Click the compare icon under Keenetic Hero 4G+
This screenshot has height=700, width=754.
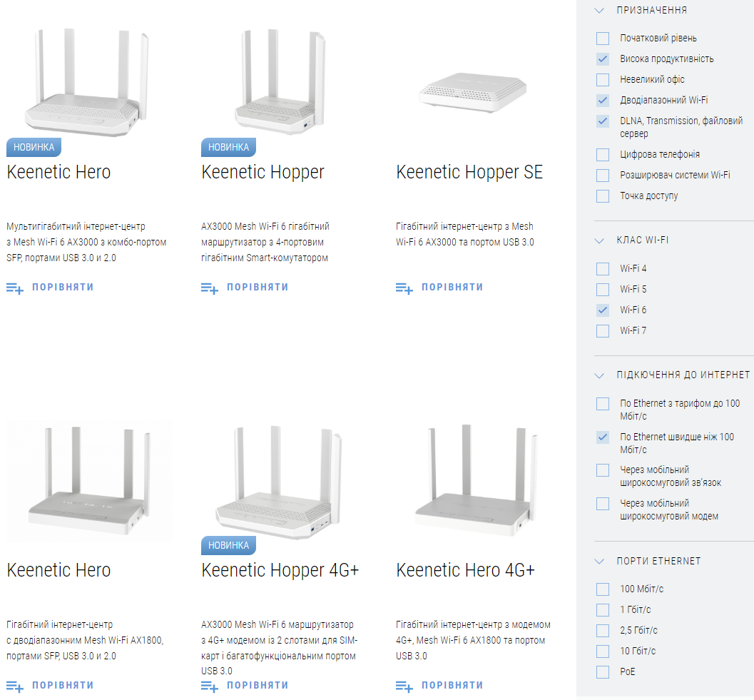[x=404, y=686]
